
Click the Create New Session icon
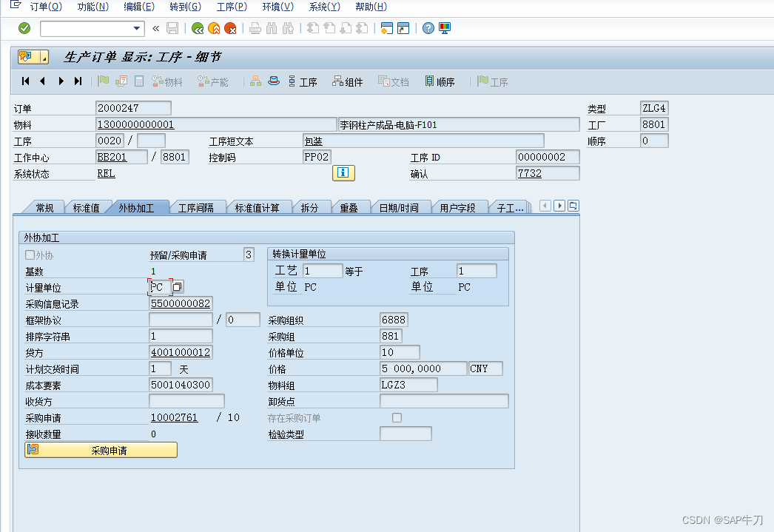[386, 28]
